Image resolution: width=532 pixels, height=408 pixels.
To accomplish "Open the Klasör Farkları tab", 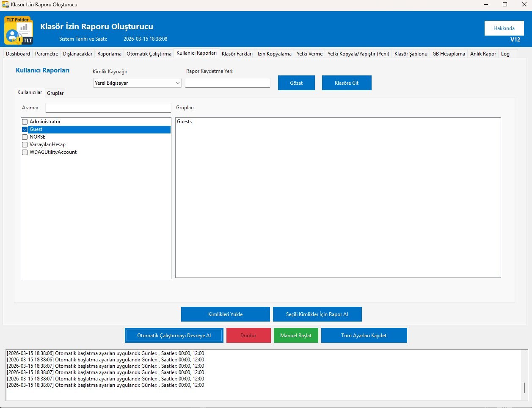I will tap(237, 54).
